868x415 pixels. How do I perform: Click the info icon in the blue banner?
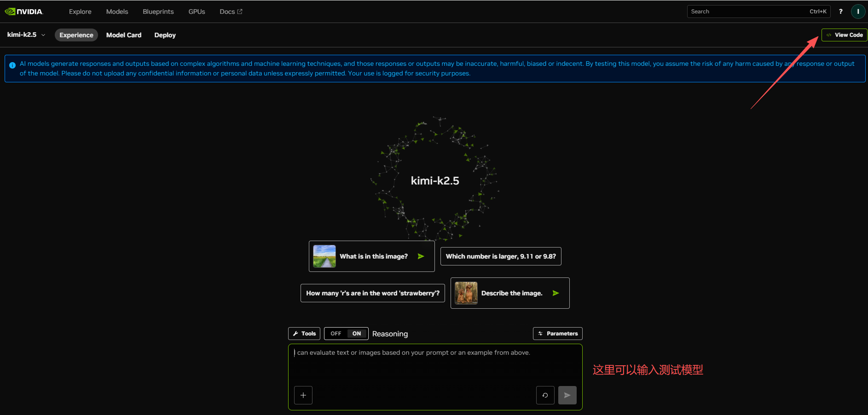pyautogui.click(x=12, y=65)
